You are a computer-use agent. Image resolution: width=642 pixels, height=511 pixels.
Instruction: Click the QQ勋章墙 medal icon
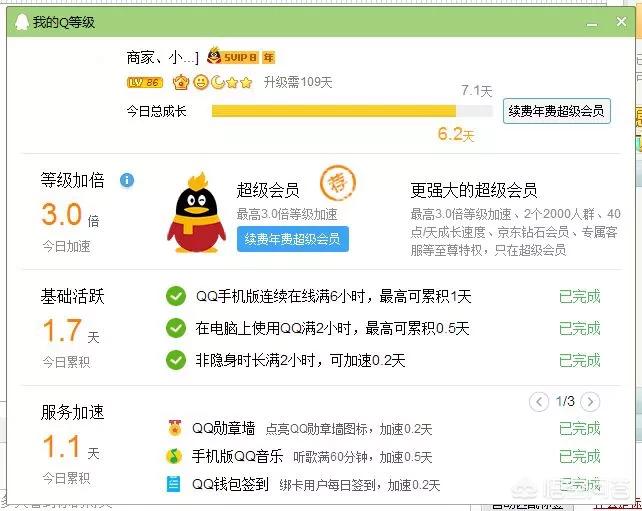(175, 428)
